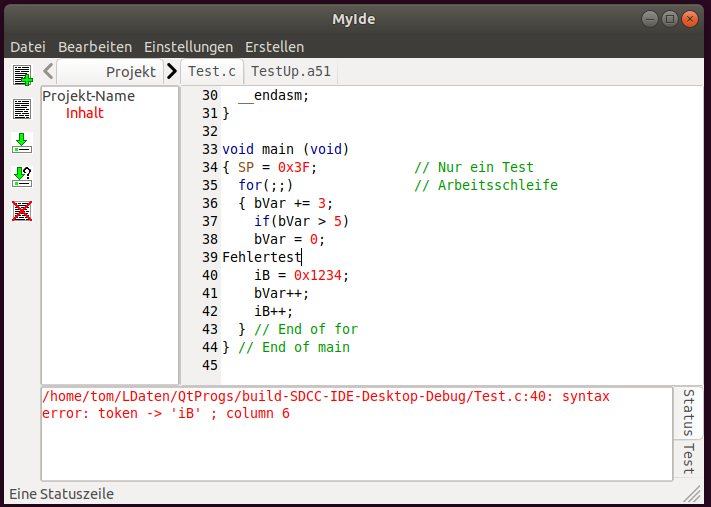Click the new document icon with green plus
The width and height of the screenshot is (711, 507).
pyautogui.click(x=22, y=76)
